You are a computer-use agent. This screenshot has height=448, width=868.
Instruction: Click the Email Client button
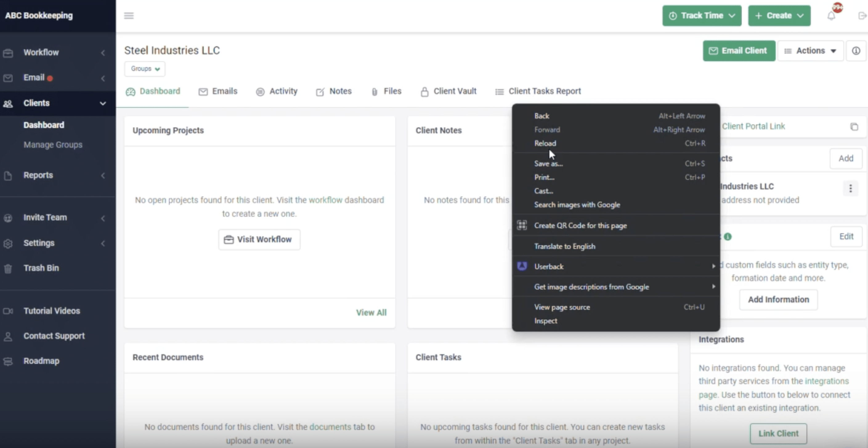(739, 51)
